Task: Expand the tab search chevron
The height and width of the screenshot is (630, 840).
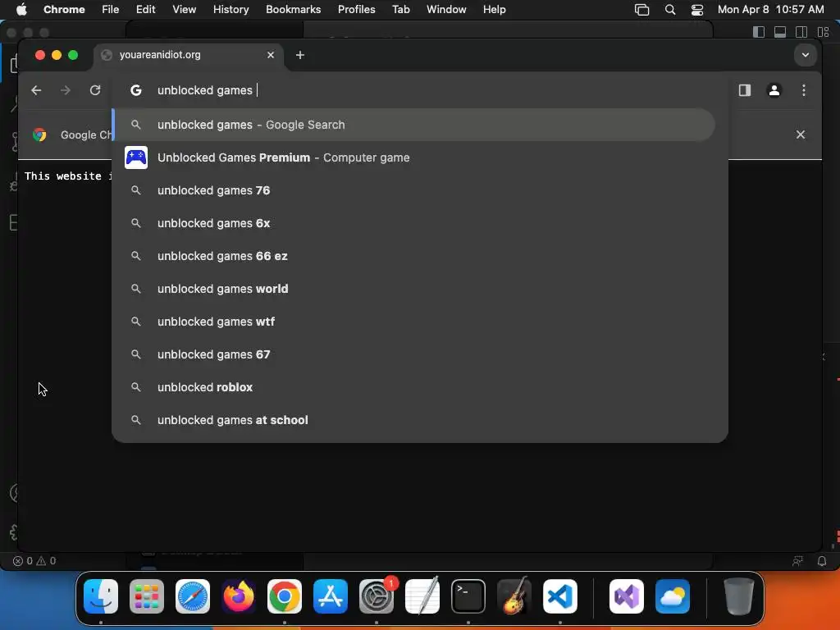Action: pos(806,55)
